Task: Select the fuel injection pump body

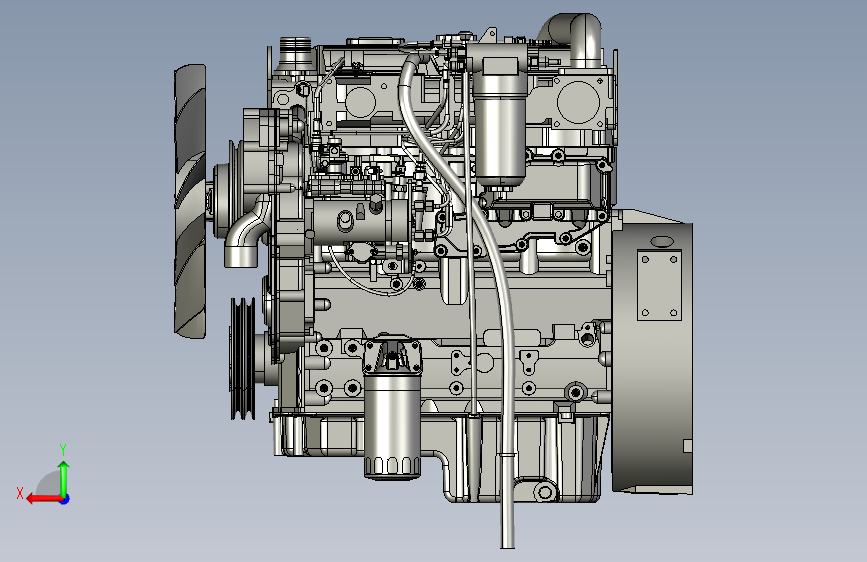Action: click(359, 220)
